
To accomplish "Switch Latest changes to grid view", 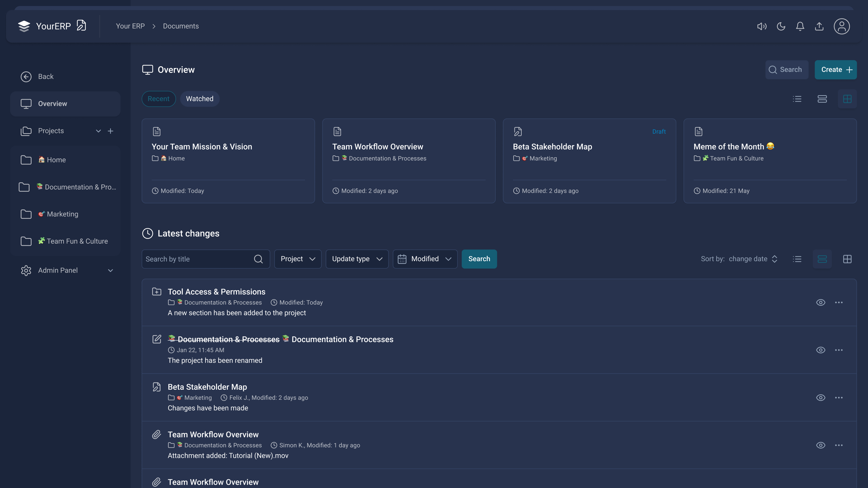I will pyautogui.click(x=847, y=259).
